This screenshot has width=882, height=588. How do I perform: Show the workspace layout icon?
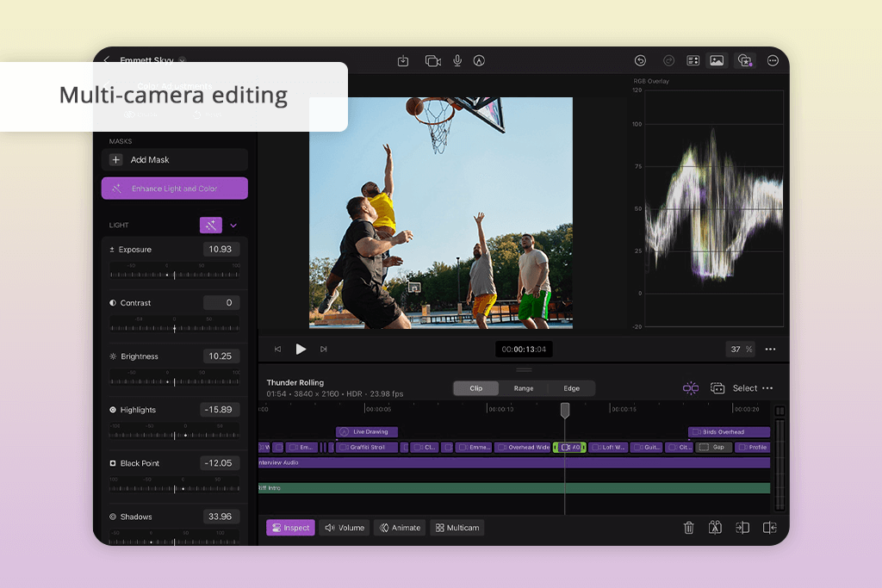(693, 61)
